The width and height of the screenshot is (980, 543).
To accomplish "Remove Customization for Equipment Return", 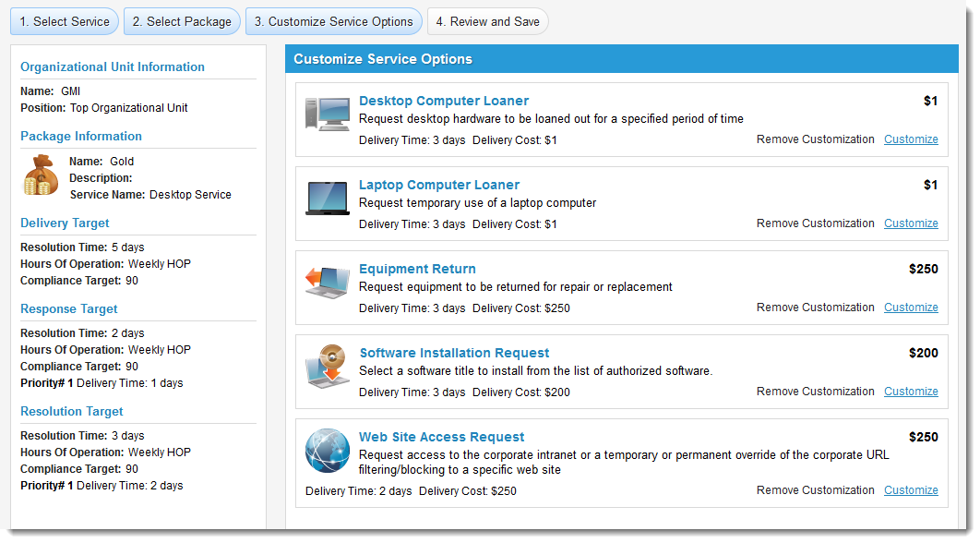I will pos(815,308).
